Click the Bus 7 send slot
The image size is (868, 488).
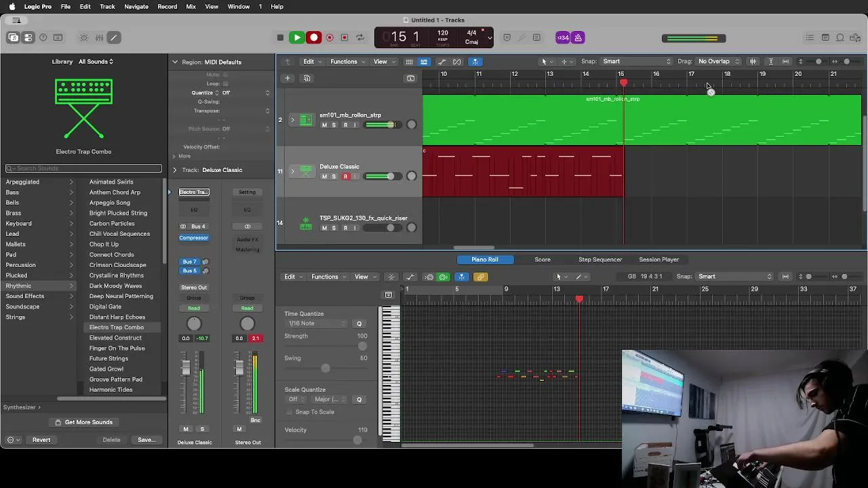pos(190,262)
